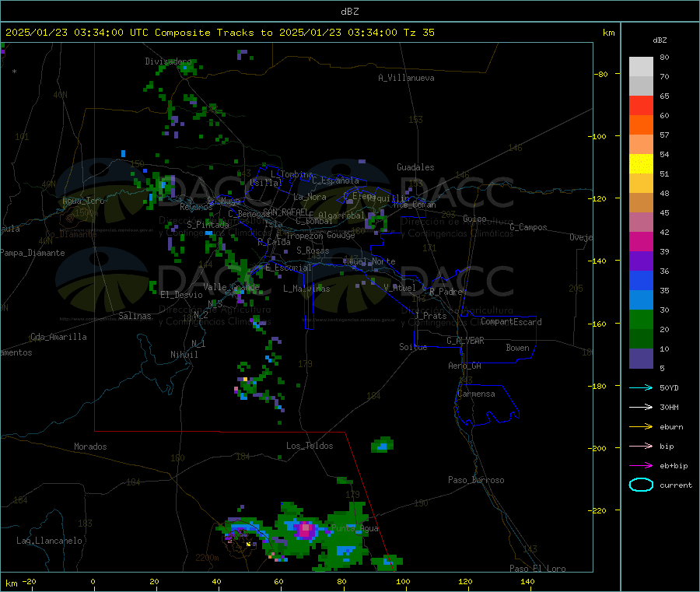Click the 100 tick on the horizontal km axis

[403, 581]
